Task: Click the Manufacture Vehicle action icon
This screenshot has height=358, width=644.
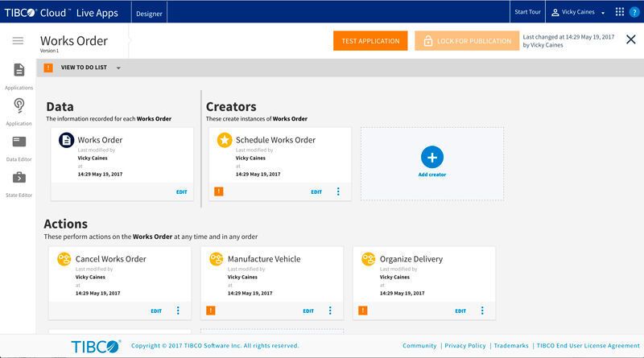Action: 216,259
